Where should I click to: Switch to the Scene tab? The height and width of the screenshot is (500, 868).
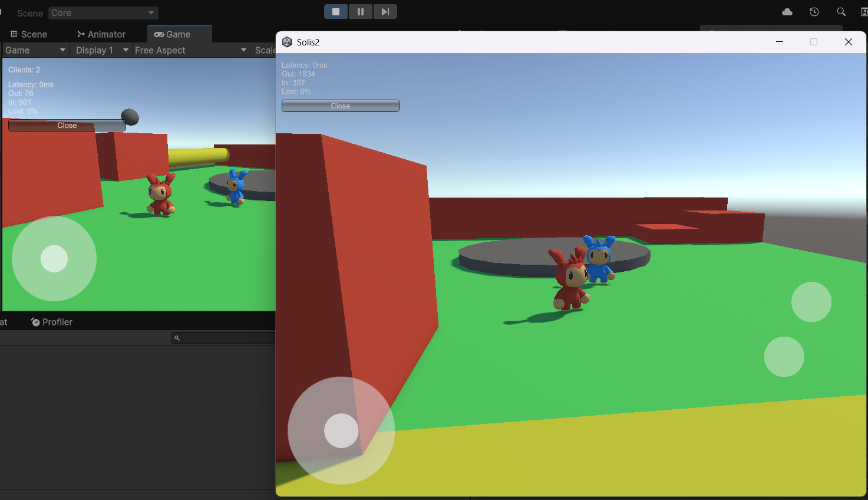28,34
